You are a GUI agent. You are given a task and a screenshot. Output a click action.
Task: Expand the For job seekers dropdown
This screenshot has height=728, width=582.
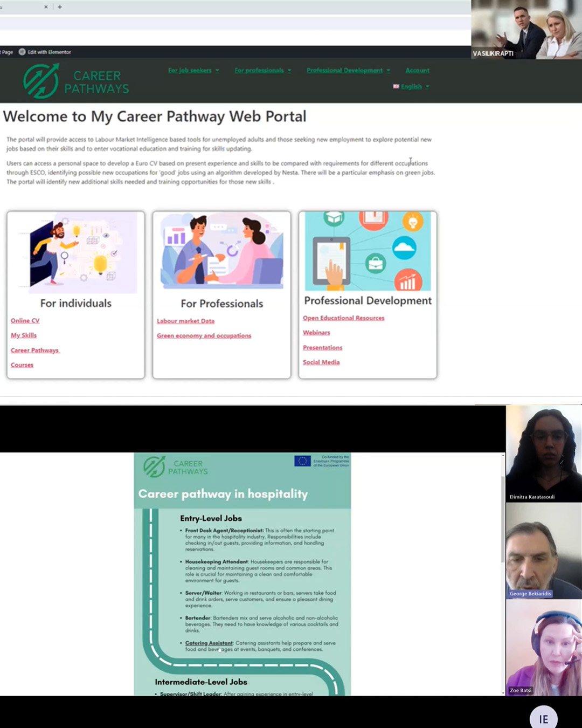click(x=193, y=71)
